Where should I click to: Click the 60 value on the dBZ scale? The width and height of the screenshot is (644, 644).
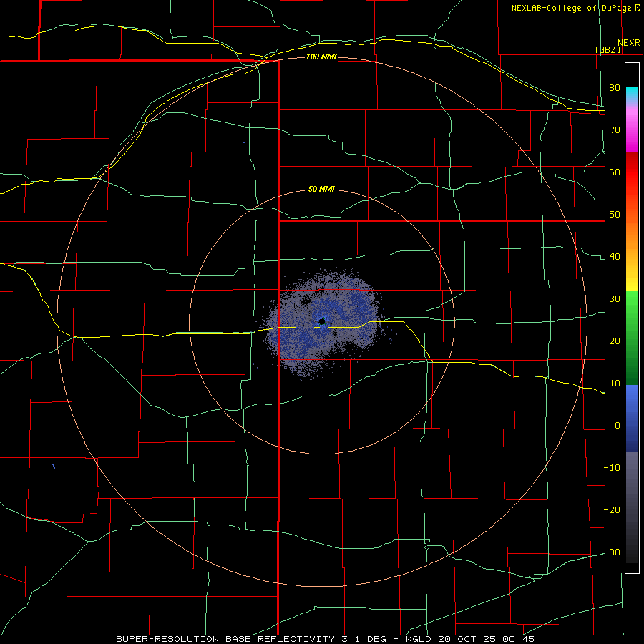(x=615, y=172)
